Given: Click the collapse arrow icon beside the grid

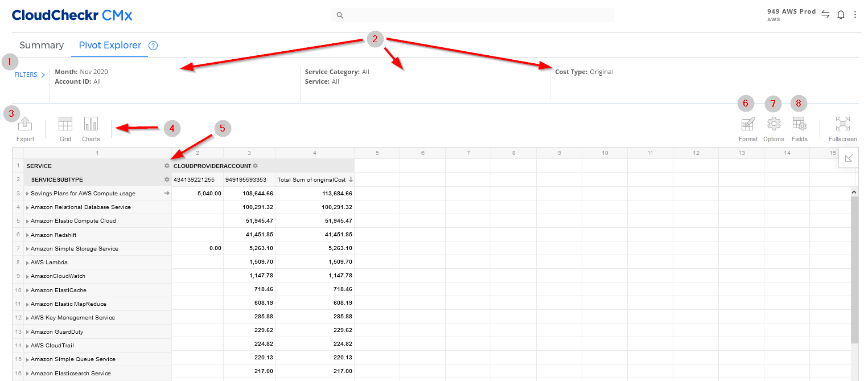Looking at the screenshot, I should pos(849,158).
